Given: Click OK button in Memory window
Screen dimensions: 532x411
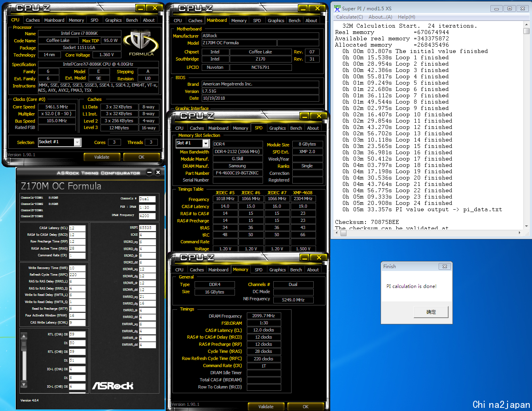Looking at the screenshot, I should tap(306, 407).
